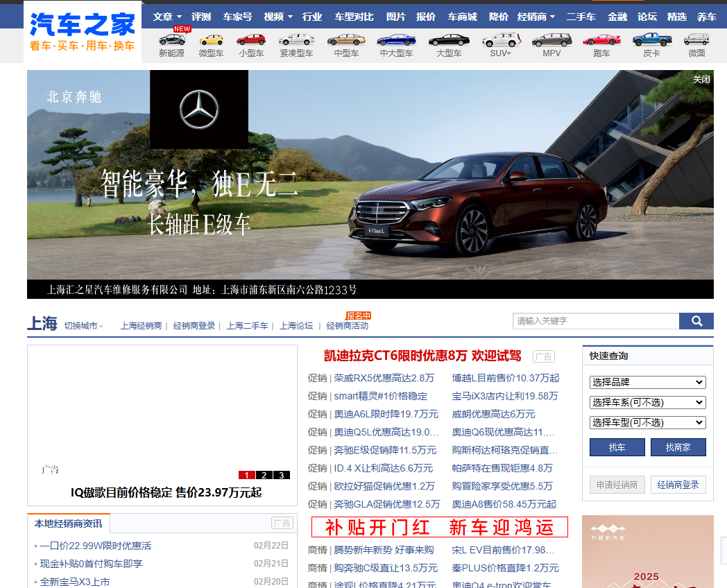Show carousel slide 1
The image size is (727, 588).
pos(247,475)
